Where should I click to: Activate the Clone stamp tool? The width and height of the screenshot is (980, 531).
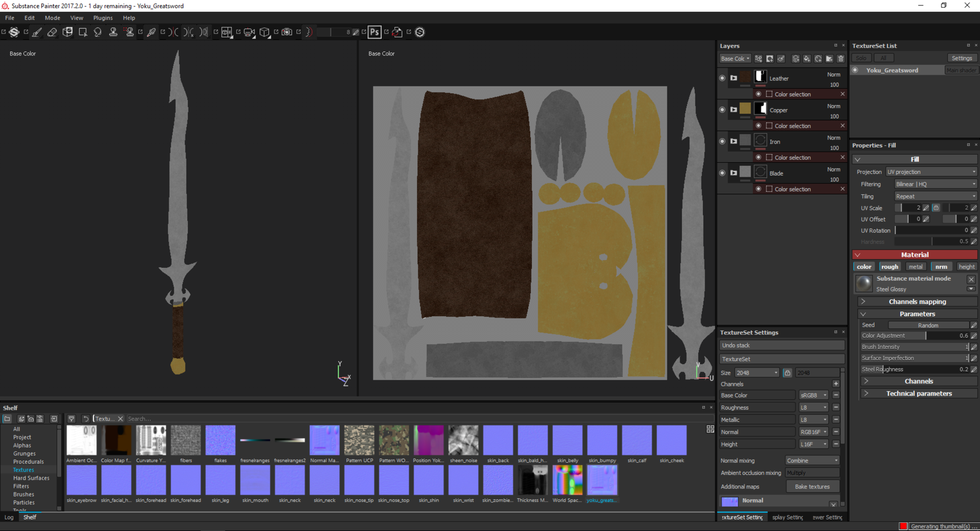click(113, 32)
